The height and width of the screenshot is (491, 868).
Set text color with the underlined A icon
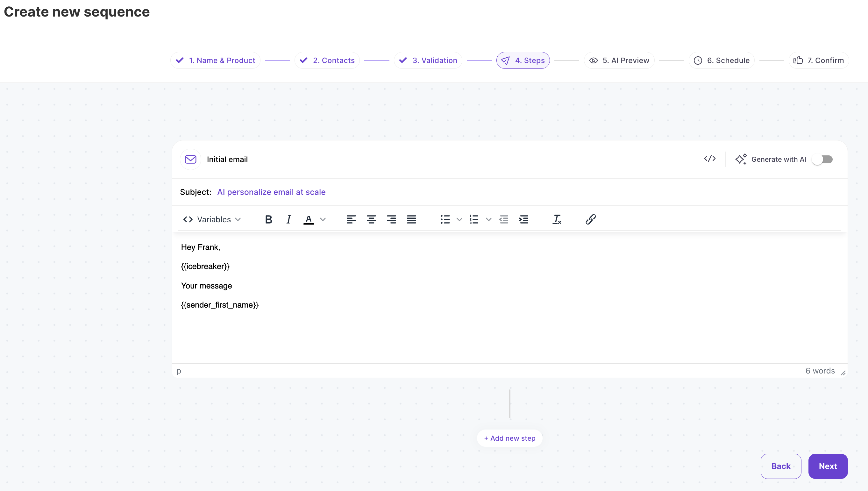click(x=308, y=219)
